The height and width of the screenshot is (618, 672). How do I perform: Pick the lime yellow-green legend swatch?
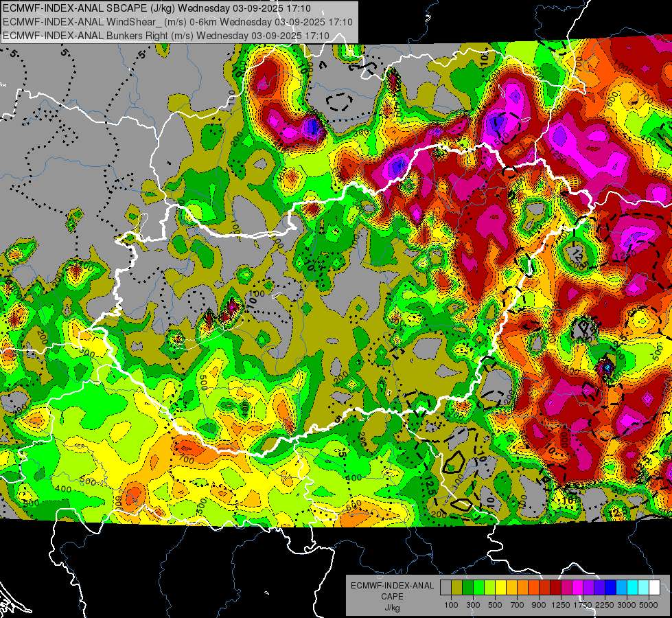pos(490,588)
